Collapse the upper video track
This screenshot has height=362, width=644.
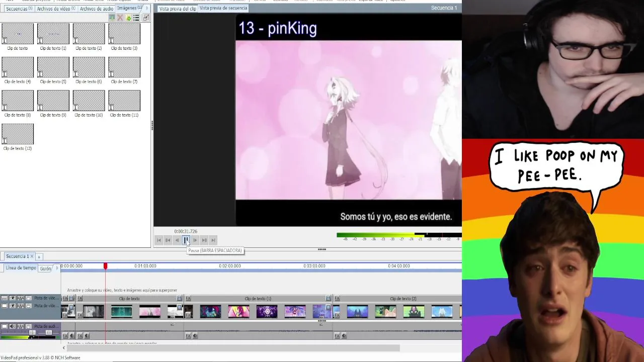pyautogui.click(x=5, y=298)
